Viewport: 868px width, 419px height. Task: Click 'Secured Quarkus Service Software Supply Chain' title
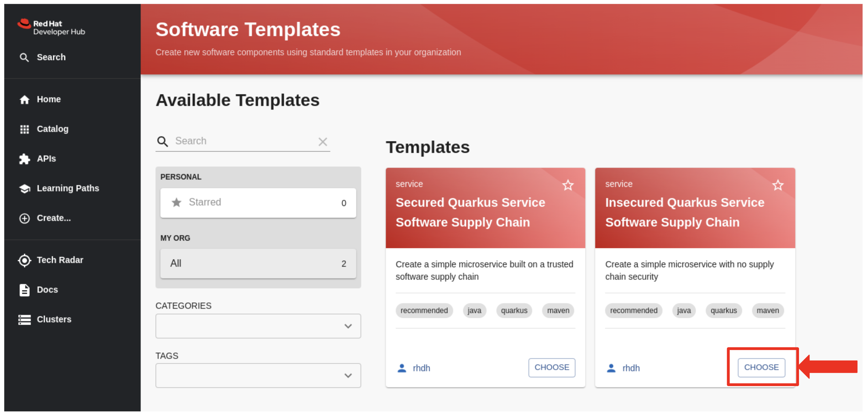[x=470, y=212]
